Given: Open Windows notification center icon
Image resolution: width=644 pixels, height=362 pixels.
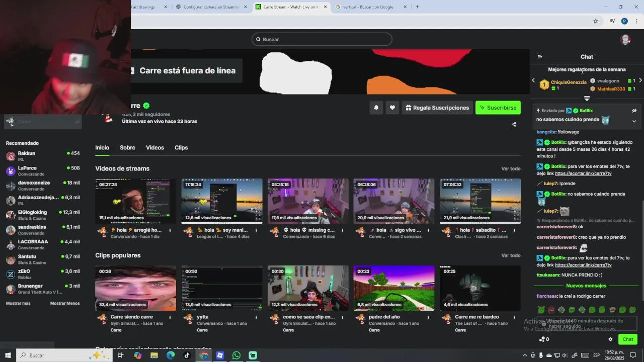Looking at the screenshot, I should pyautogui.click(x=633, y=355).
